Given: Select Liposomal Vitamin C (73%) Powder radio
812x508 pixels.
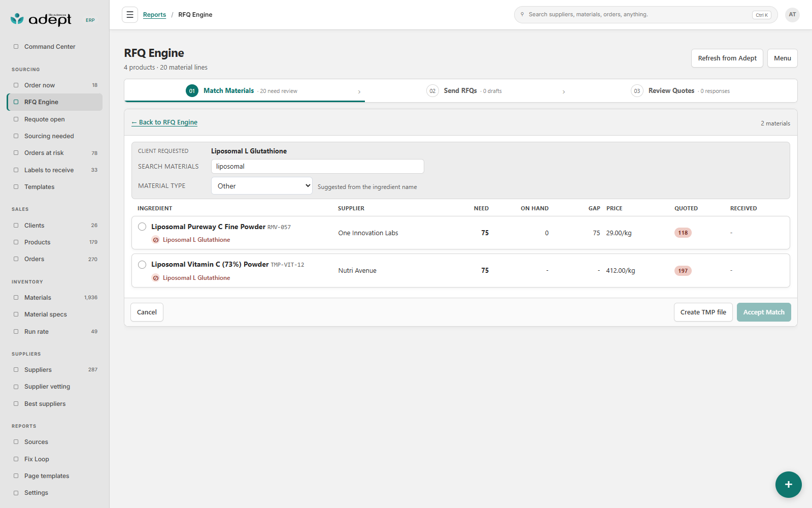Looking at the screenshot, I should pos(142,265).
